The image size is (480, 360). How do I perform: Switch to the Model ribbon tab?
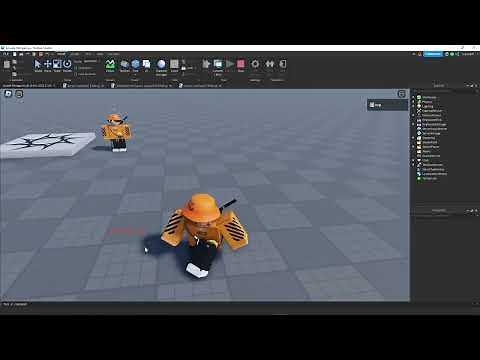point(75,54)
